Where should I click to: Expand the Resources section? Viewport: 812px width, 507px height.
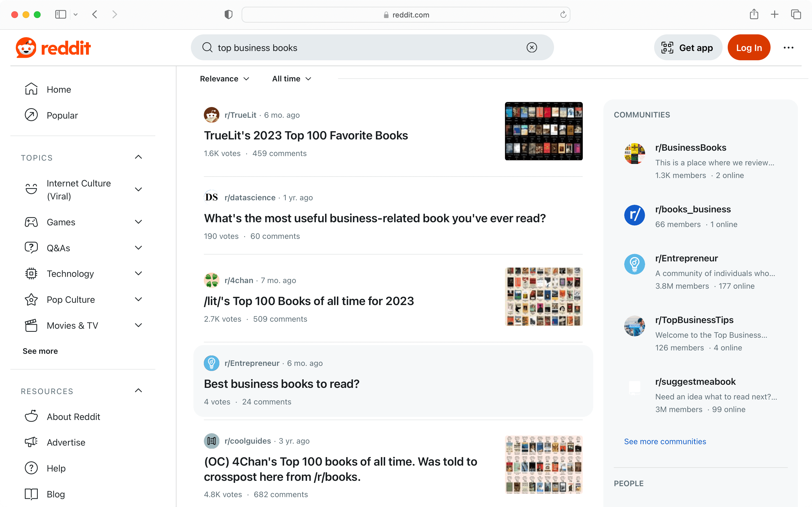pos(138,391)
